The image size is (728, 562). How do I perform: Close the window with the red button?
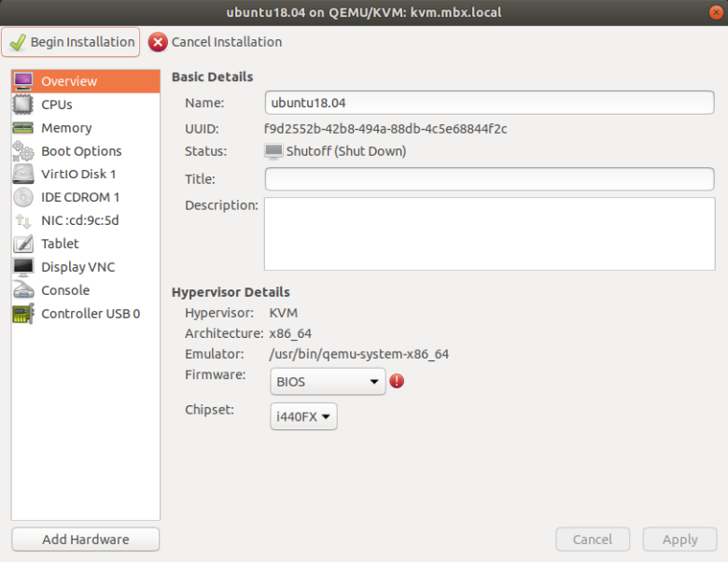(717, 12)
